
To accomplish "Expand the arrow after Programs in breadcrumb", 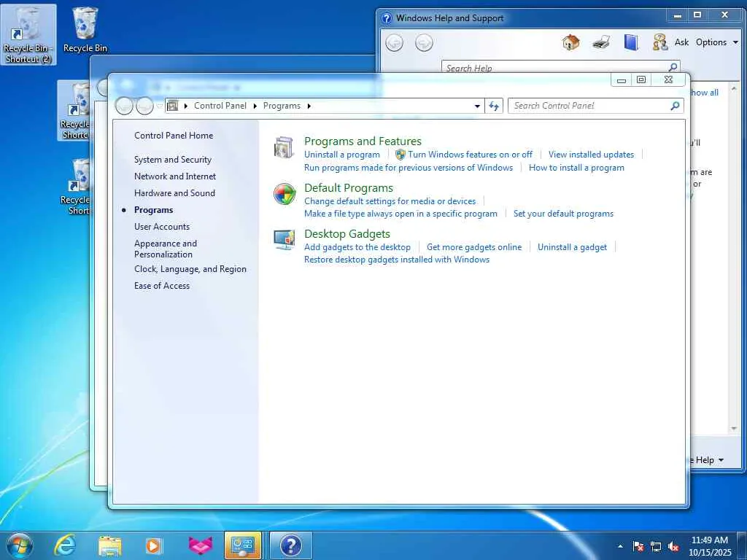I will [x=309, y=106].
